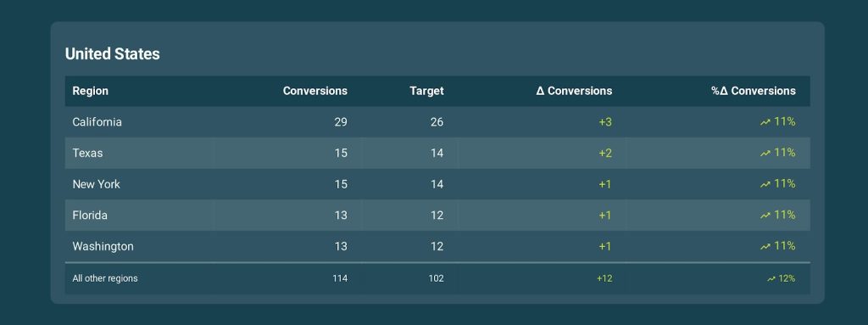Sort by the Region column header
This screenshot has width=868, height=325.
90,91
